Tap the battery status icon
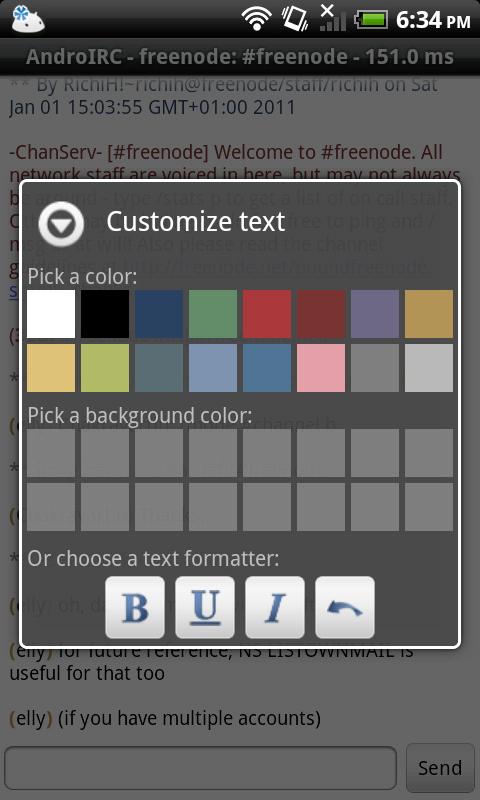The height and width of the screenshot is (800, 480). tap(371, 20)
